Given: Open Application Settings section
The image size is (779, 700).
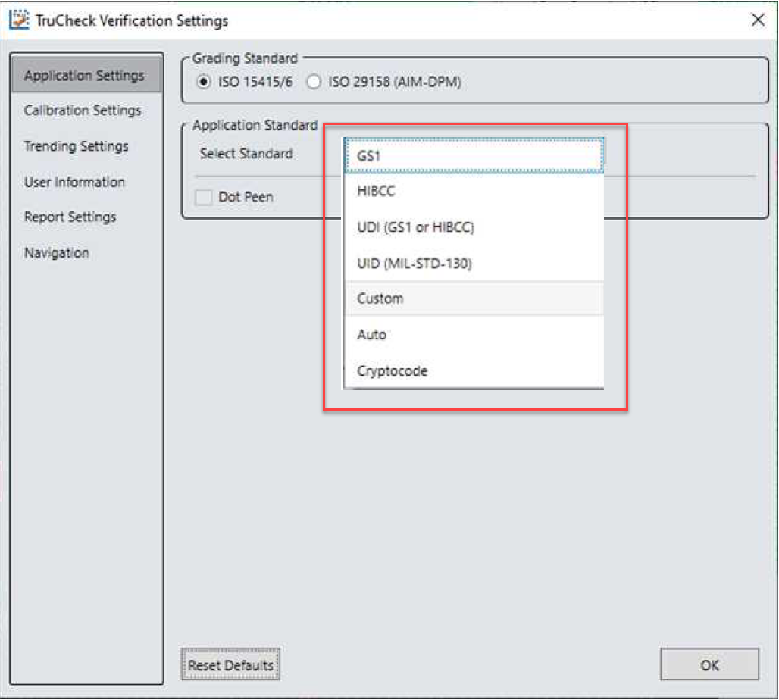Looking at the screenshot, I should click(x=84, y=76).
